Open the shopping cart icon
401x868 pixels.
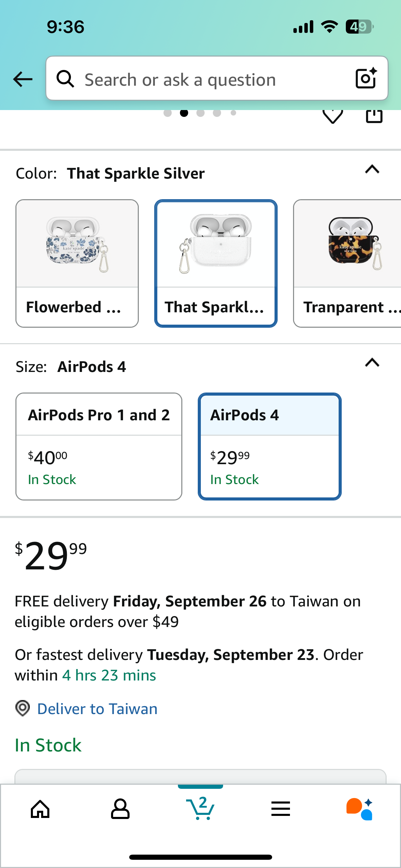[x=200, y=808]
